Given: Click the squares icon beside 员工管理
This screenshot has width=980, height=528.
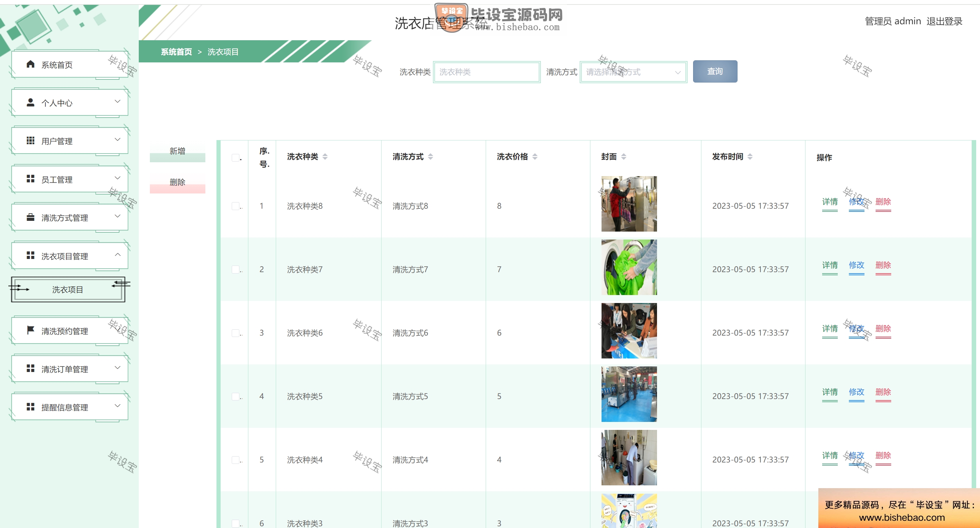Looking at the screenshot, I should (x=31, y=179).
